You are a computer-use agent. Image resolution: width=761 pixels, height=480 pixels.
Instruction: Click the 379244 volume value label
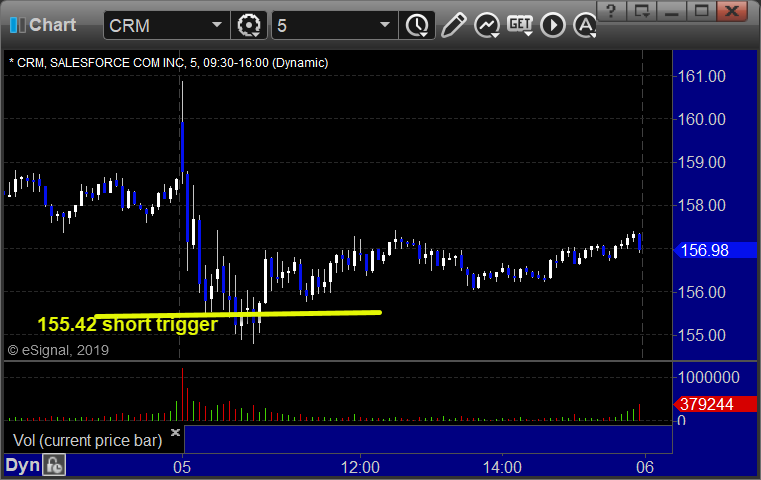pos(715,404)
